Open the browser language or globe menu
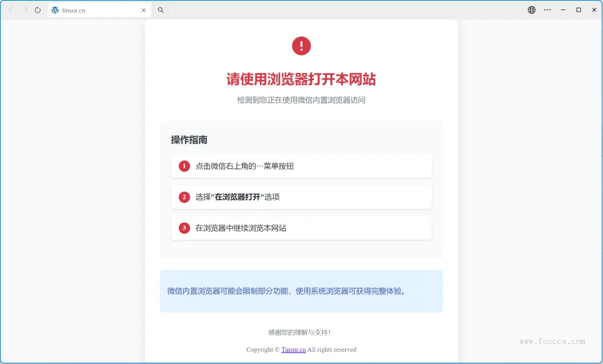Viewport: 603px width, 364px height. pos(531,9)
